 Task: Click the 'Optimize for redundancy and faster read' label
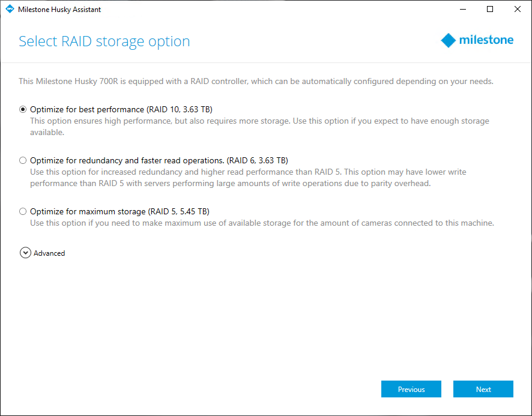159,160
